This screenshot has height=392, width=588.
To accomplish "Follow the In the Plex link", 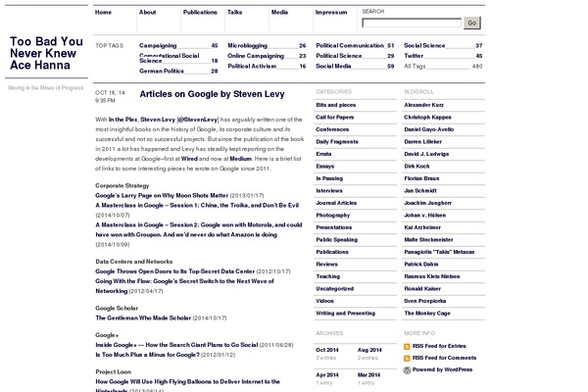I will tap(123, 120).
